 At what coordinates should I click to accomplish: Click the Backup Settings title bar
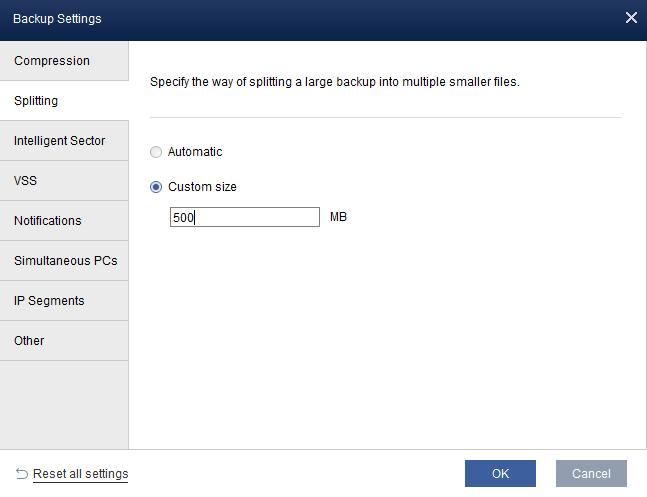point(300,18)
